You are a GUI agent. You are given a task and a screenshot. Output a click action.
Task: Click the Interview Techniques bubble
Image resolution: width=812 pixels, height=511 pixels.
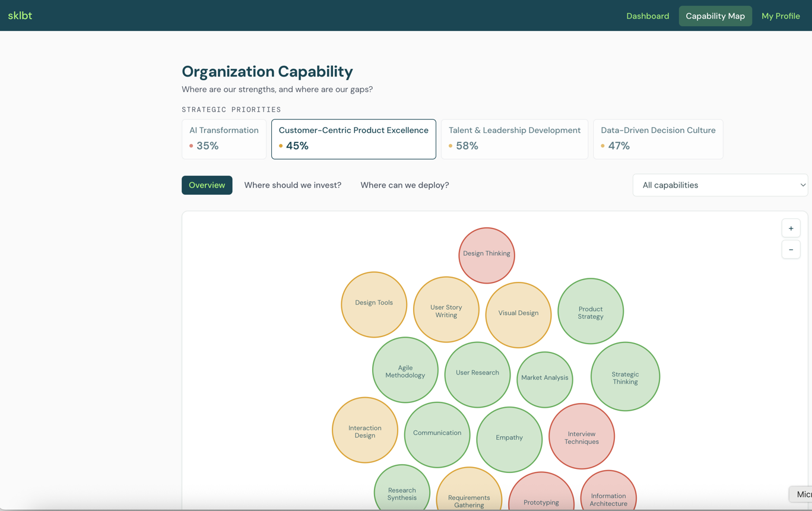[582, 437]
